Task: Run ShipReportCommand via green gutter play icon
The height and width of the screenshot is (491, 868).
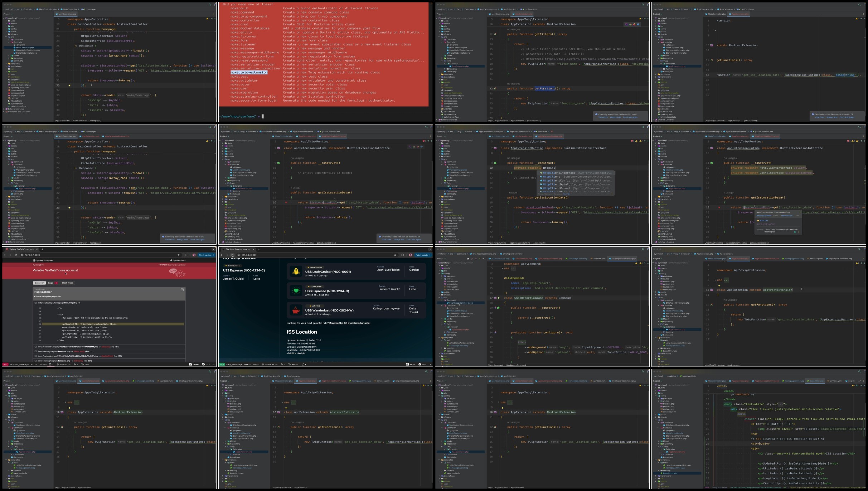Action: click(x=499, y=298)
